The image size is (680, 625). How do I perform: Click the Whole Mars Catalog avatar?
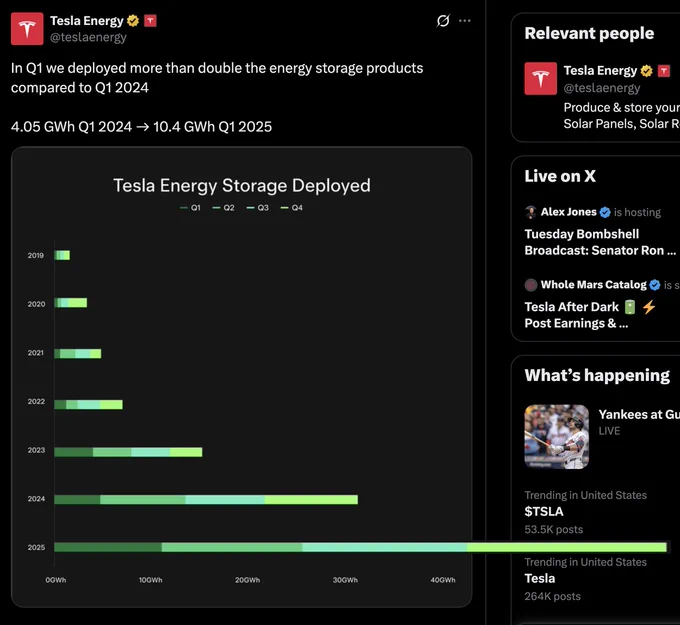530,285
